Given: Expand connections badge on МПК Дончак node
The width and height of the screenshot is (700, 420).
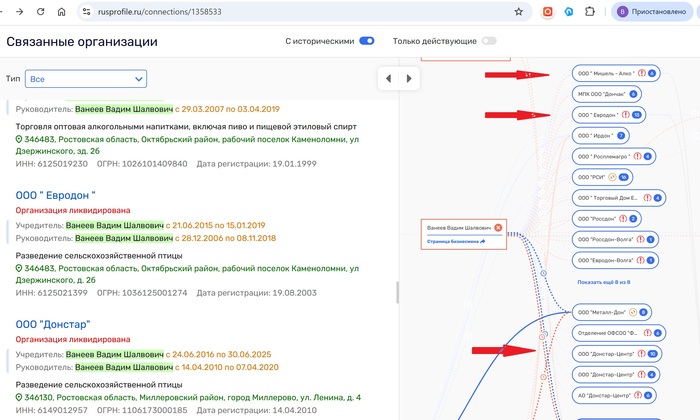Looking at the screenshot, I should click(x=633, y=94).
